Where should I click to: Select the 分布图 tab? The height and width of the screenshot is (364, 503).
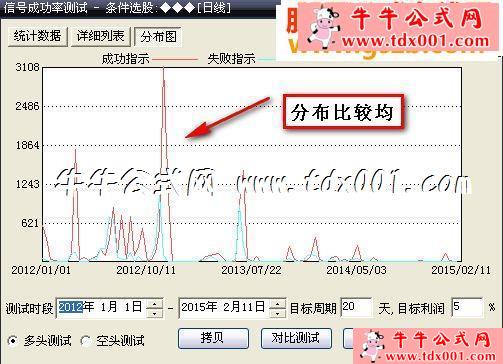coord(158,37)
